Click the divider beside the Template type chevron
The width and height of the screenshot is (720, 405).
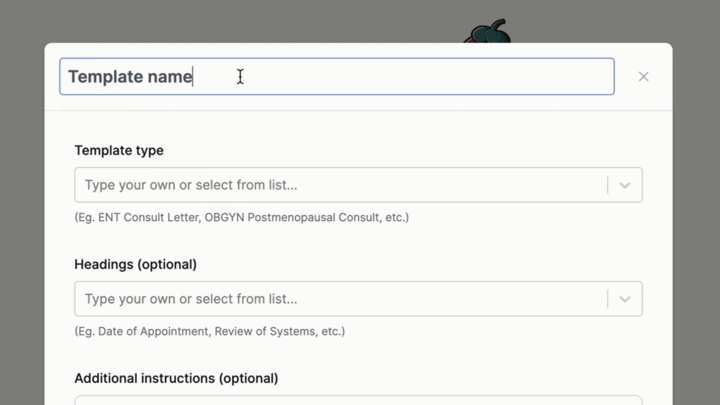tap(607, 185)
